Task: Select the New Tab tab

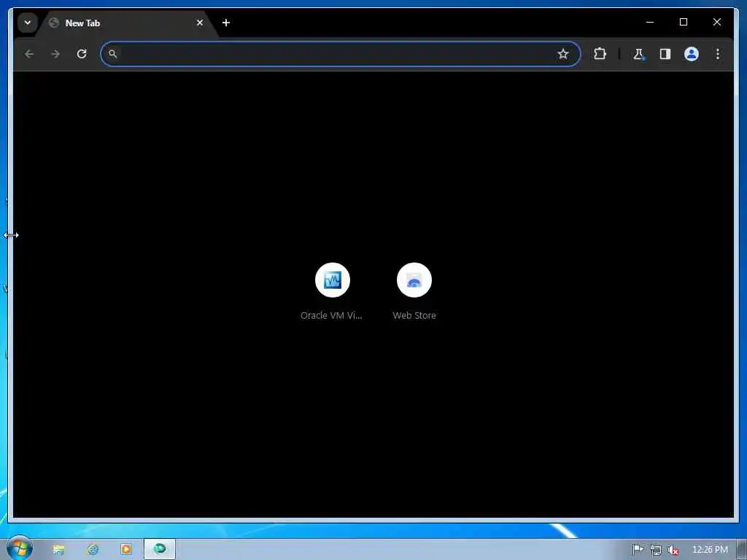Action: click(x=126, y=23)
